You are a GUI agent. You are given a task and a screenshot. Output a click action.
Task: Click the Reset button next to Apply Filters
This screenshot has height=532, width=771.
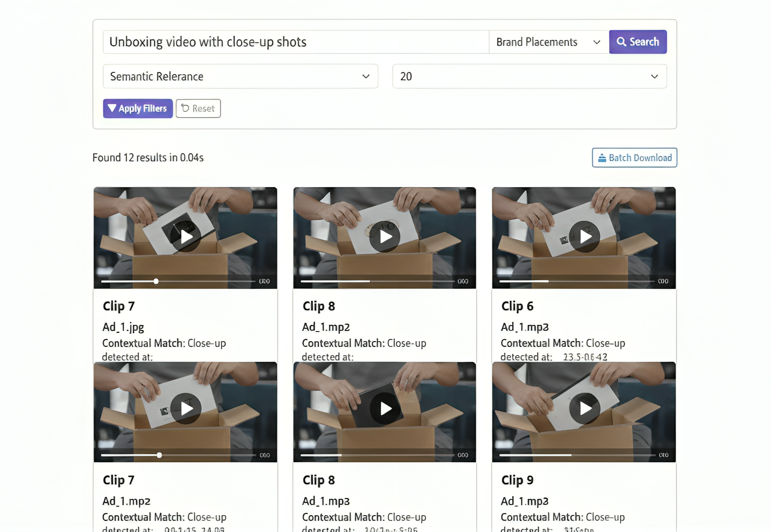pos(198,109)
